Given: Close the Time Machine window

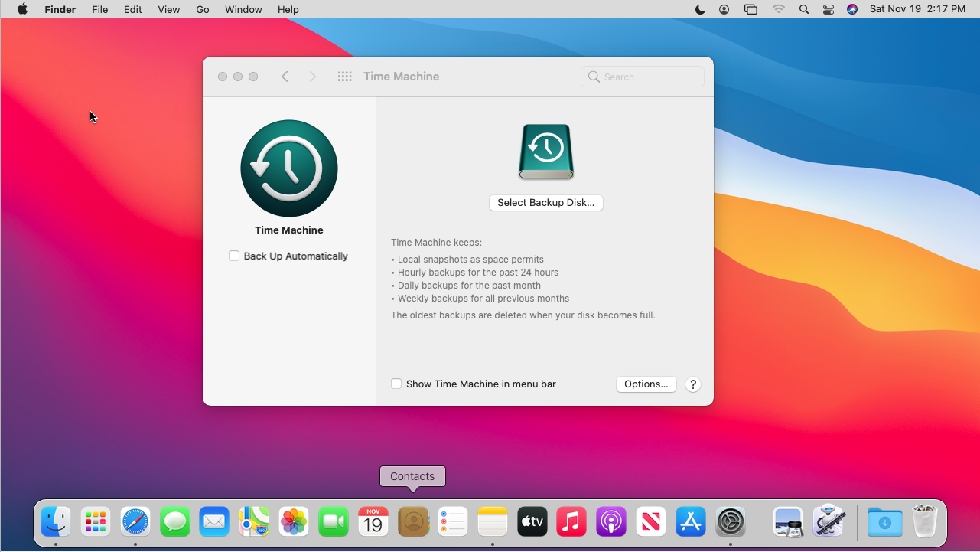Looking at the screenshot, I should 223,77.
